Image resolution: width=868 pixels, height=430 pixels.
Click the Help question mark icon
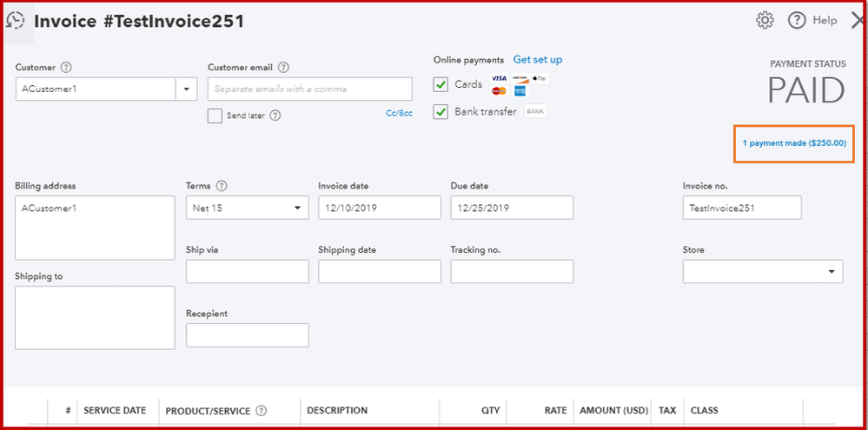(797, 21)
